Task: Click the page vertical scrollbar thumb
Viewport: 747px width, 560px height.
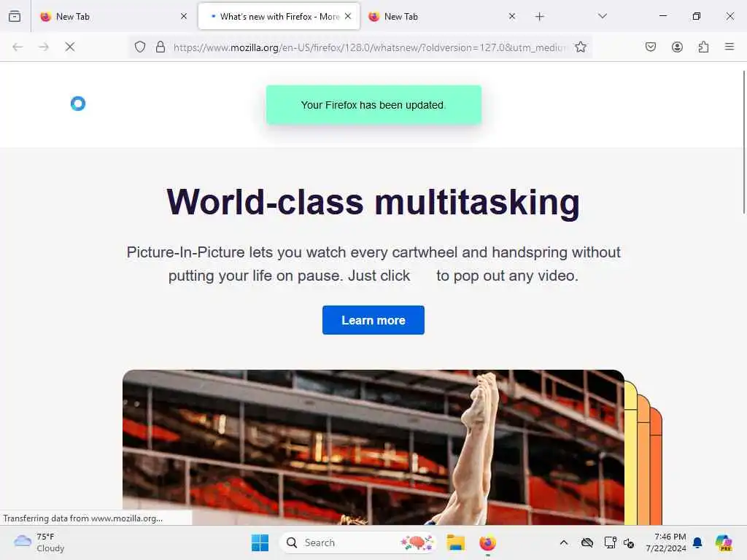Action: [744, 142]
